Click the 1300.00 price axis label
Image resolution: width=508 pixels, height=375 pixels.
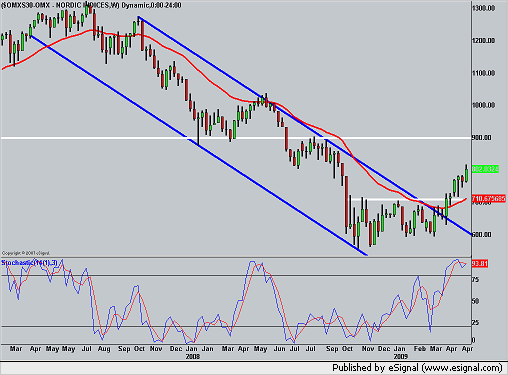tap(484, 8)
